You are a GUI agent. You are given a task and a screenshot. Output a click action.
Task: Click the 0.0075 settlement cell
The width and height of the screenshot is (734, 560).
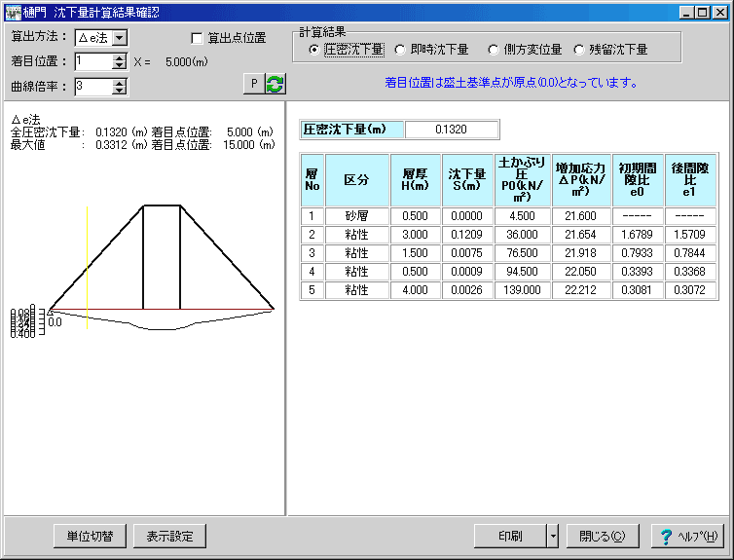coord(467,253)
